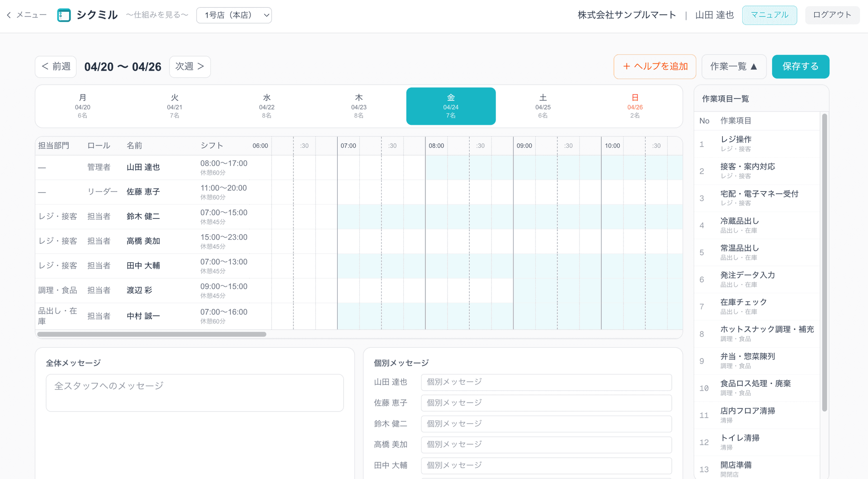The height and width of the screenshot is (479, 868).
Task: Go to the previous week with 前週
Action: pos(56,66)
